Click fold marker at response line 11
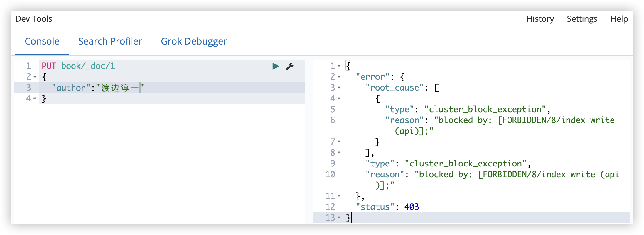644x235 pixels. [339, 195]
